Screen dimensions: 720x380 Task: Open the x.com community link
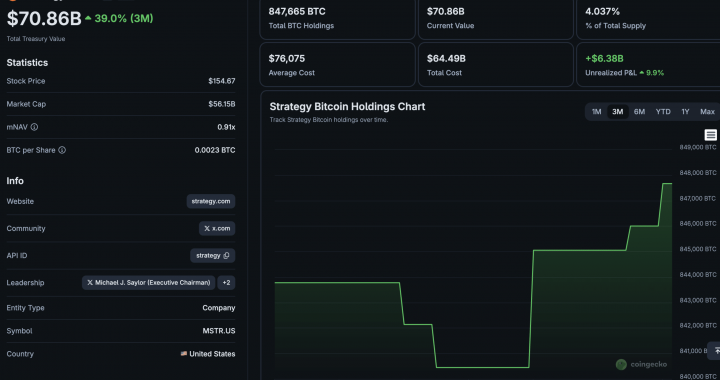click(x=217, y=229)
